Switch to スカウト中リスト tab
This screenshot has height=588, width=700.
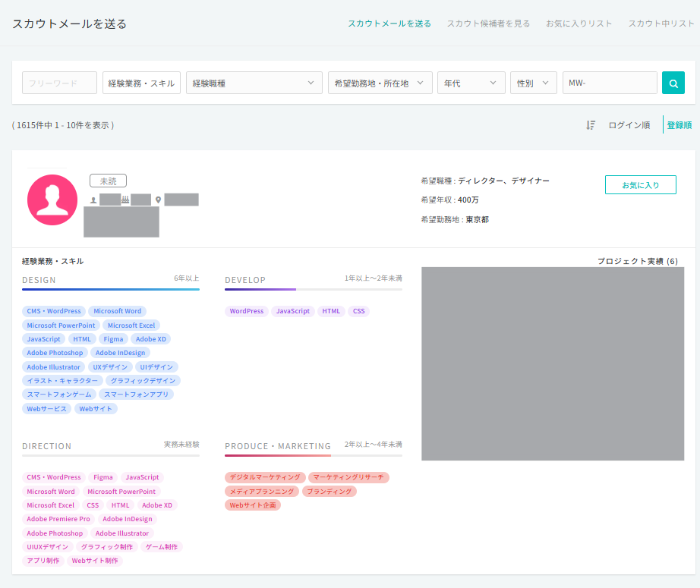click(661, 24)
